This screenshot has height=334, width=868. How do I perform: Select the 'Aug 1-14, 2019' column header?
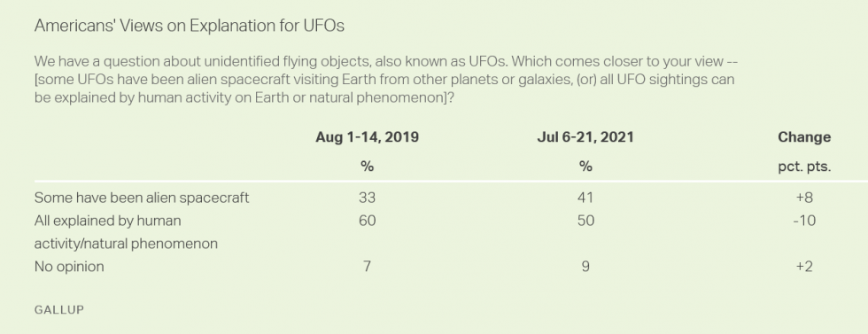[x=367, y=137]
